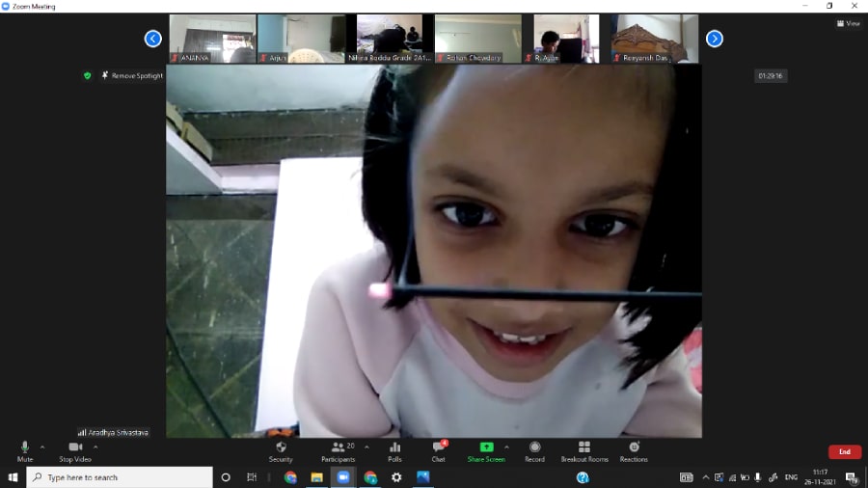Click Remove Spotlight

point(132,75)
